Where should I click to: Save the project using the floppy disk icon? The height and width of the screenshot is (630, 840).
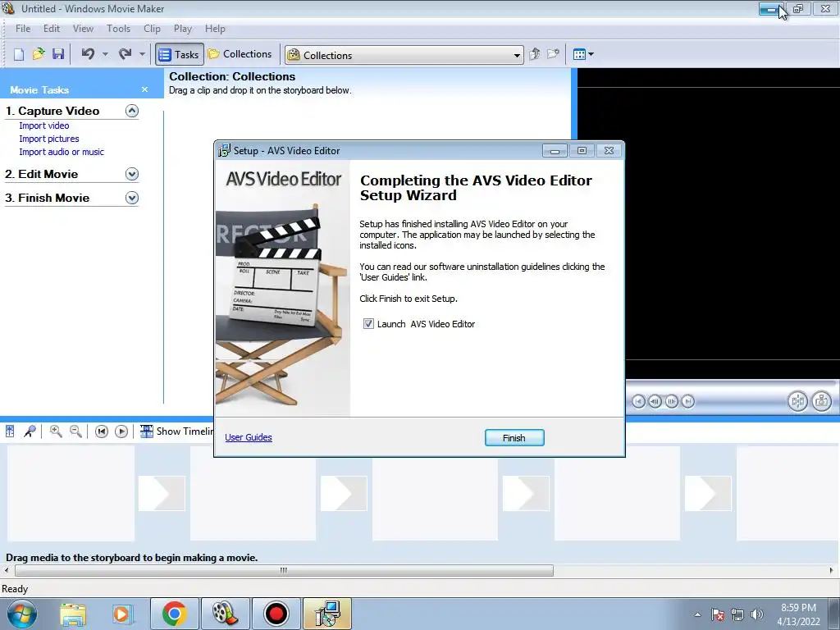(58, 54)
